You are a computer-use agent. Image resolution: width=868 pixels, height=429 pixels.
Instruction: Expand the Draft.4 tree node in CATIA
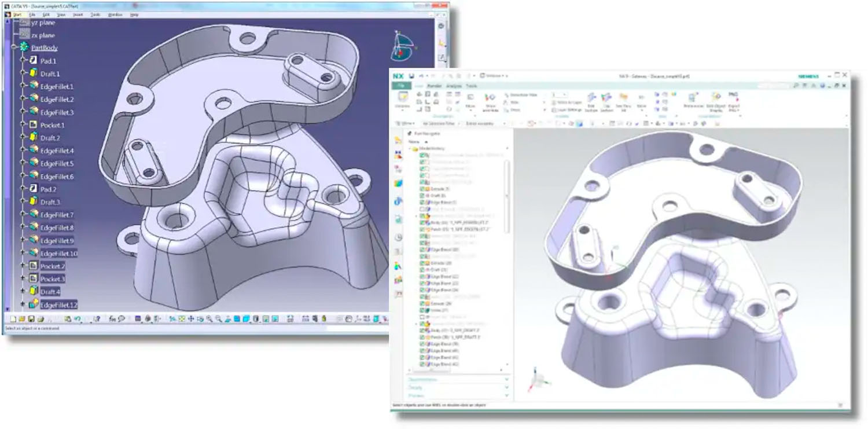pyautogui.click(x=23, y=292)
